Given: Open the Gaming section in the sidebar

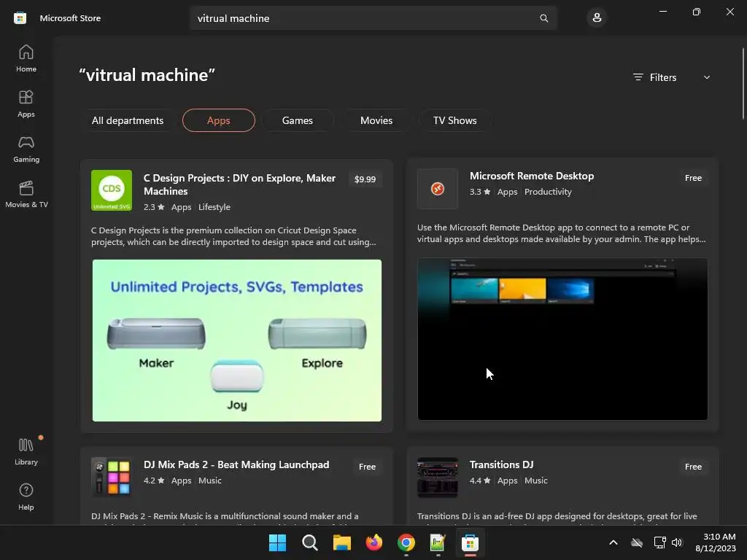Looking at the screenshot, I should (26, 149).
